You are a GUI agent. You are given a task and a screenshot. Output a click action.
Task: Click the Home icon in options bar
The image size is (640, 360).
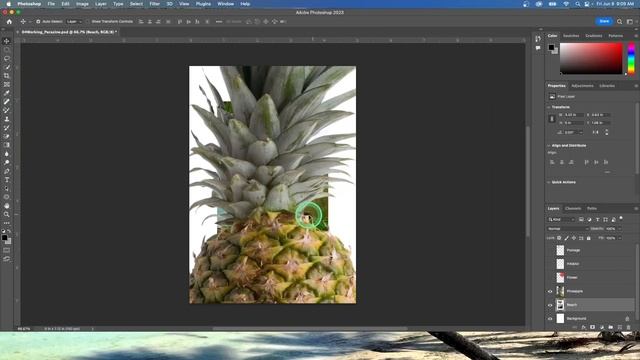coord(9,22)
